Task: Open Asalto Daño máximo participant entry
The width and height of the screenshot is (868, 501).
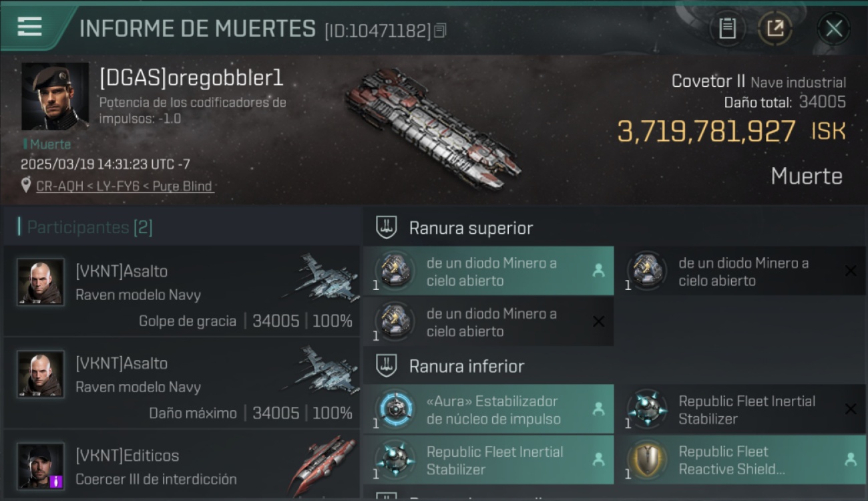Action: tap(182, 383)
